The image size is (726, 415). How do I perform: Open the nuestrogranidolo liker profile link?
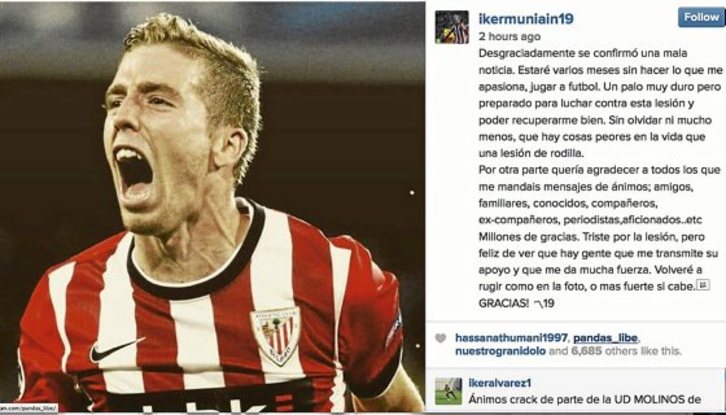(501, 351)
